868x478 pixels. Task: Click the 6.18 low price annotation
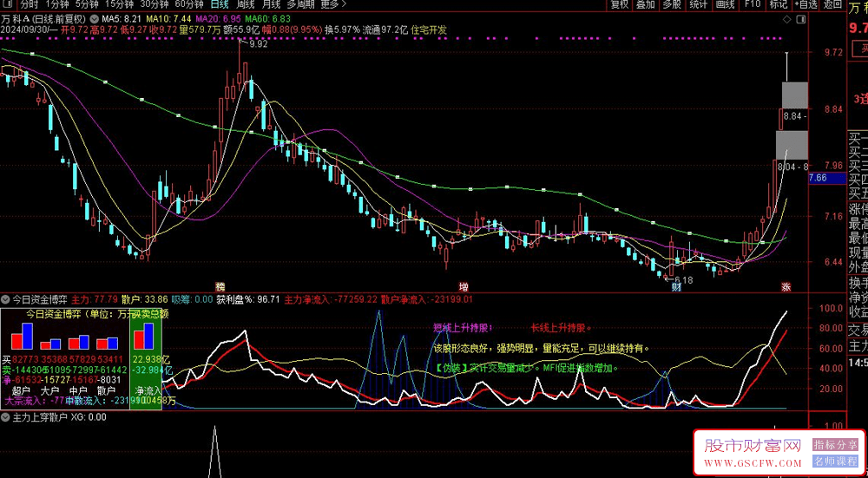click(x=683, y=280)
